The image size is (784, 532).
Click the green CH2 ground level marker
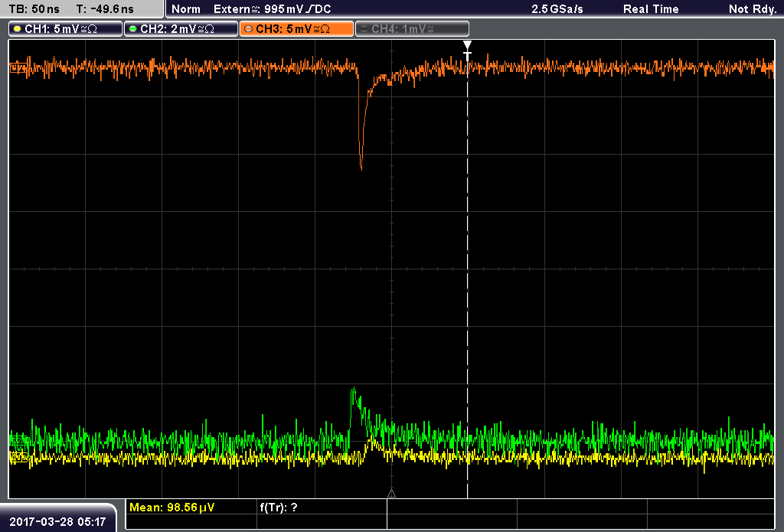tap(19, 440)
